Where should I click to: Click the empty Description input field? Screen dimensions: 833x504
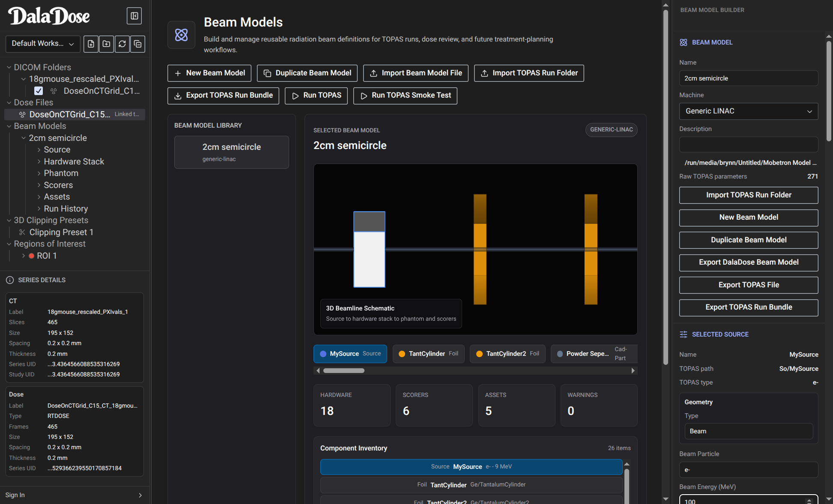tap(749, 145)
